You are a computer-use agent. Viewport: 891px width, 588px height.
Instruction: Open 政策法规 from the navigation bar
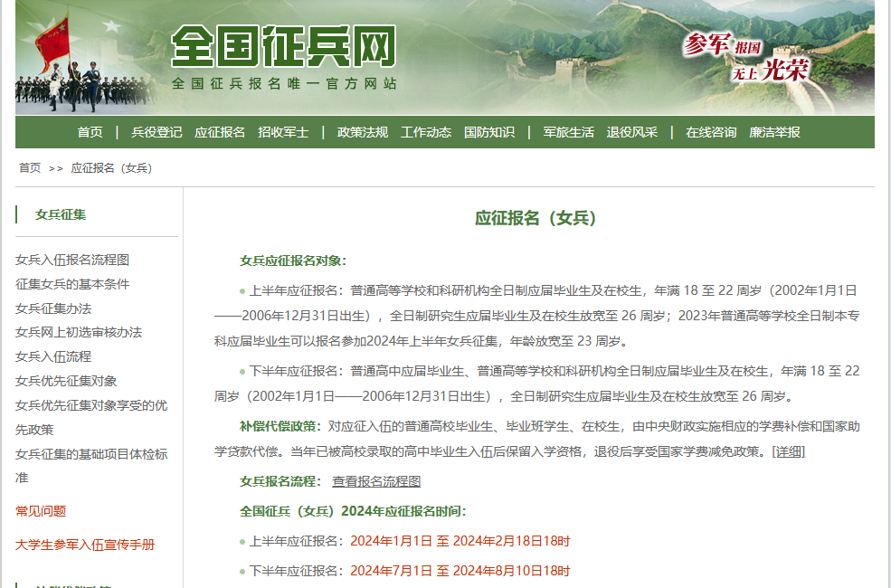point(363,132)
